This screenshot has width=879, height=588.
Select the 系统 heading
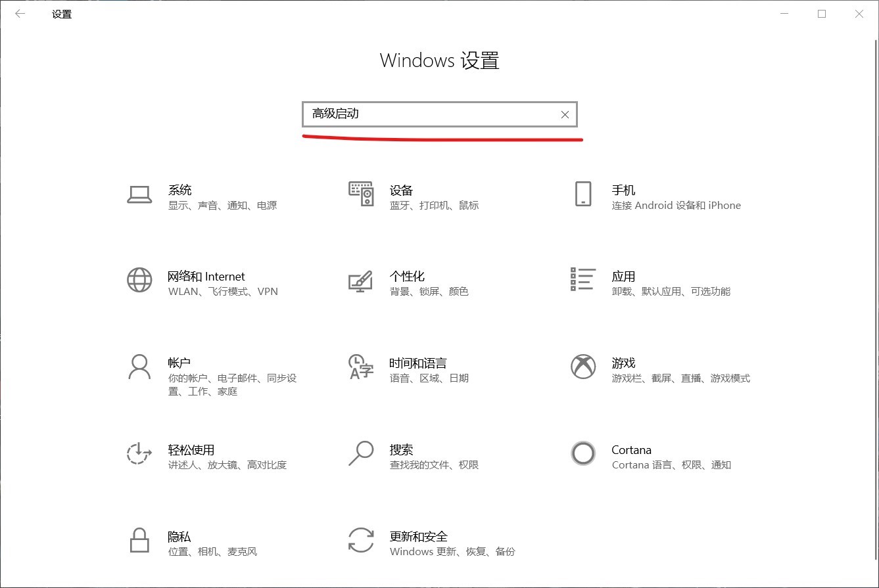pos(180,190)
